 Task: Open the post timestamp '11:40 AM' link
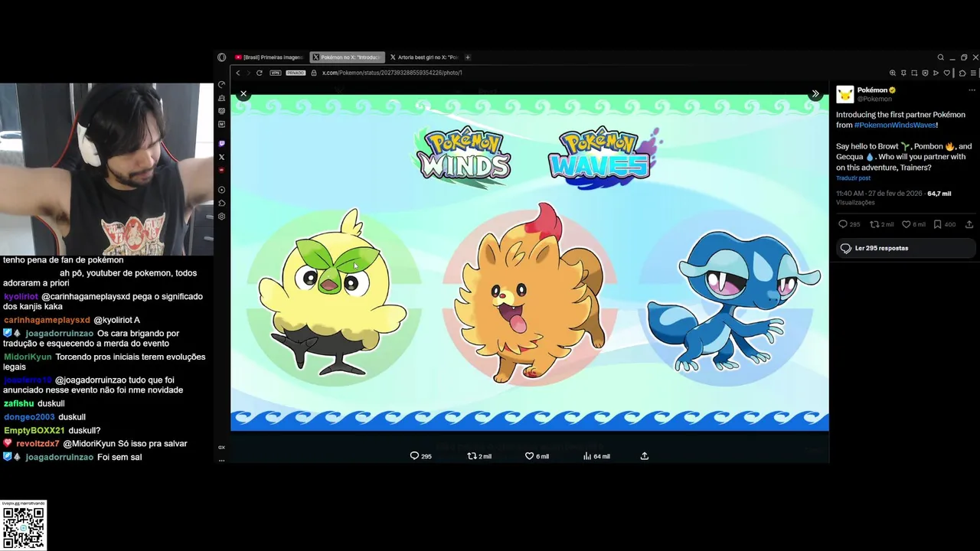(x=879, y=194)
